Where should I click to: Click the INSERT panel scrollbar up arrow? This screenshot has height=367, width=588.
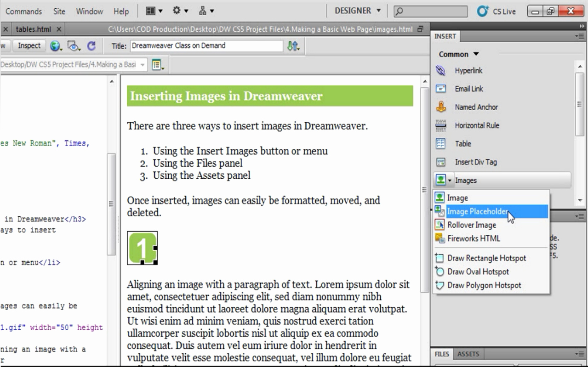pos(580,67)
